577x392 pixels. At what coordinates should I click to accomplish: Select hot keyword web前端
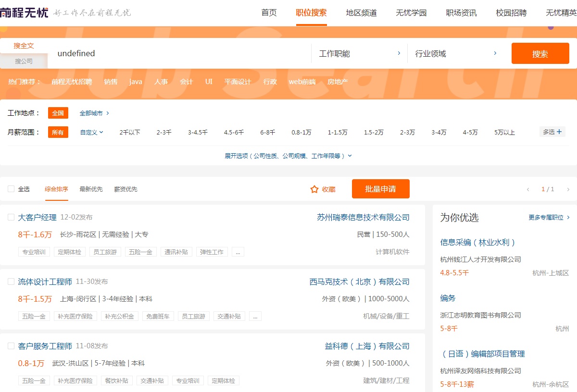302,82
